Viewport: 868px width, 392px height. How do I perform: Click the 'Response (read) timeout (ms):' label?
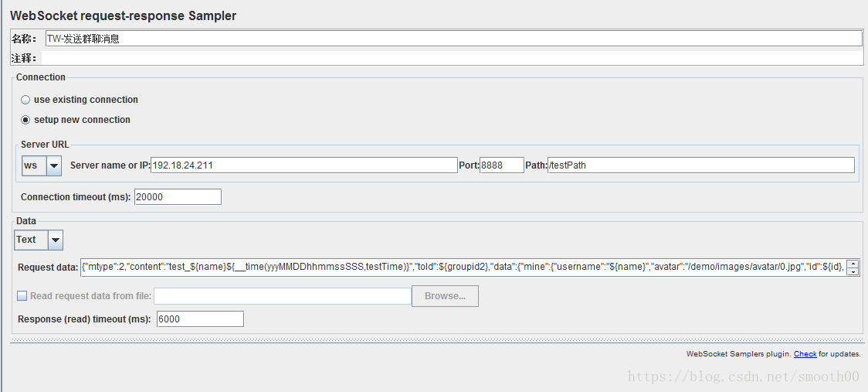pyautogui.click(x=84, y=319)
